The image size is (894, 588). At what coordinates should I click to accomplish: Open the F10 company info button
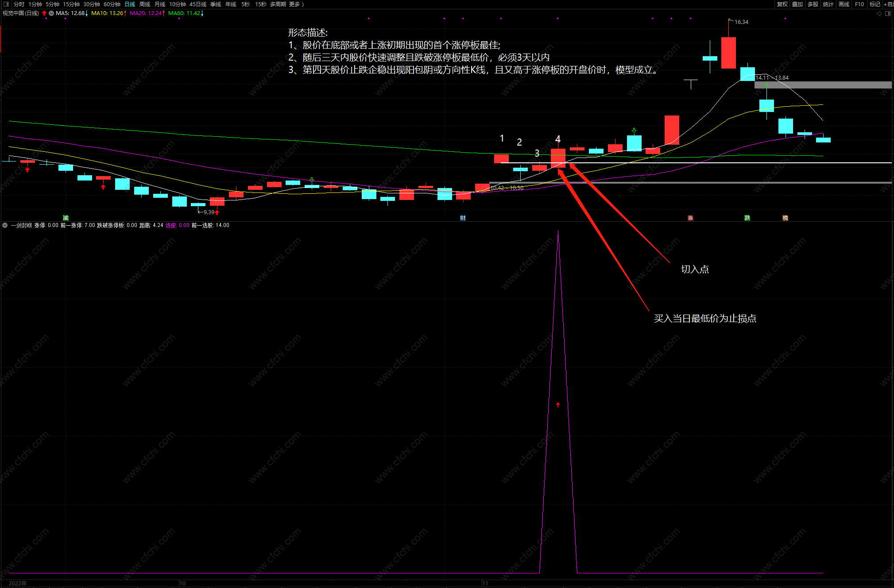(859, 4)
